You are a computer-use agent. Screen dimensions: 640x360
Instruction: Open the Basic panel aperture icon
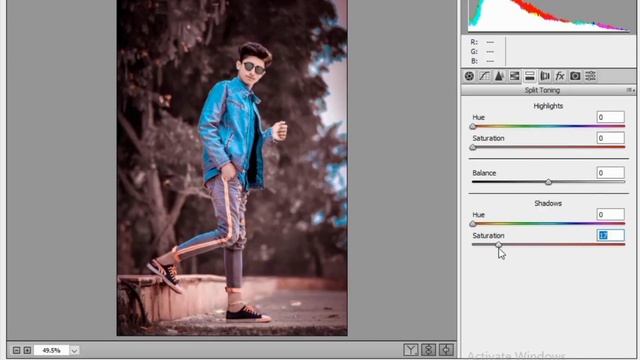coord(469,76)
